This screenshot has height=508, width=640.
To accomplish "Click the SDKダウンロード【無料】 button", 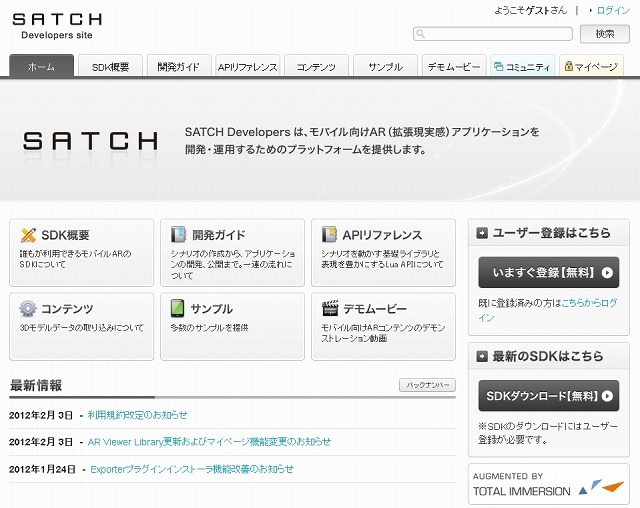I will click(x=548, y=396).
